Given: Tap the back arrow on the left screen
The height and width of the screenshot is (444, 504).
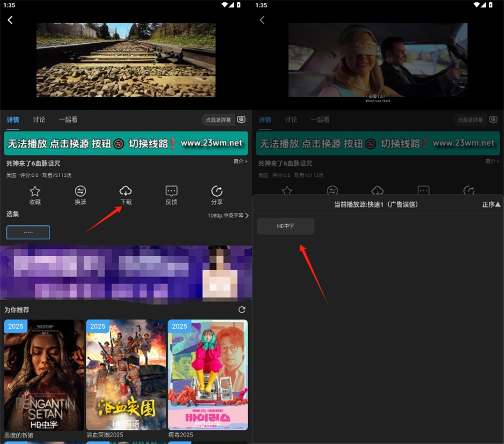Looking at the screenshot, I should pyautogui.click(x=10, y=20).
